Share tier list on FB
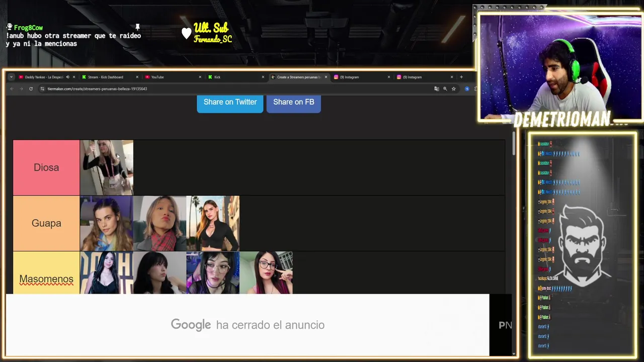Screen dimensions: 644x362 pyautogui.click(x=293, y=103)
